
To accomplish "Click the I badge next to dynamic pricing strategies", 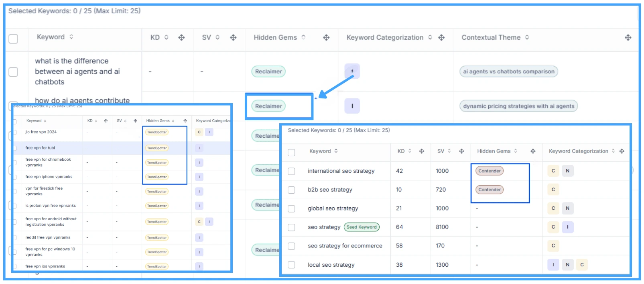I will coord(352,106).
